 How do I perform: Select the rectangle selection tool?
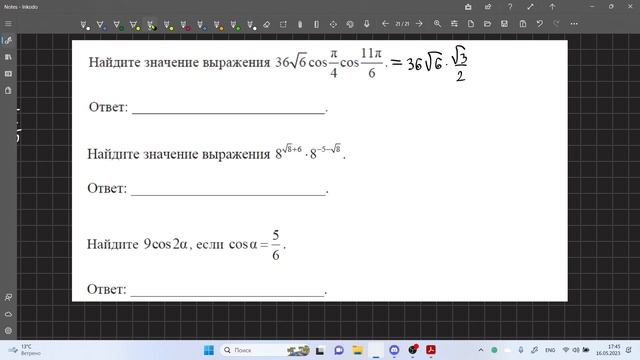pyautogui.click(x=283, y=24)
